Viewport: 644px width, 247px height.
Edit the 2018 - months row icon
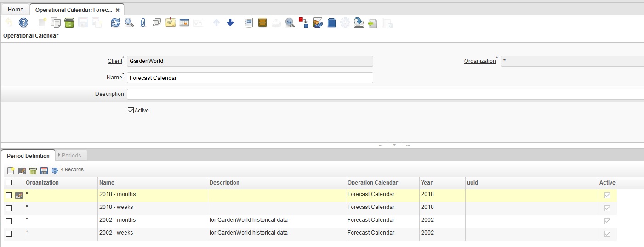click(x=19, y=195)
